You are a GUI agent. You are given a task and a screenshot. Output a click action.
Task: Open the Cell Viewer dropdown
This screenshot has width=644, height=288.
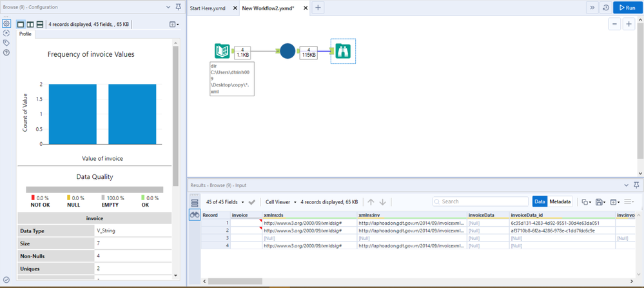[x=281, y=202]
